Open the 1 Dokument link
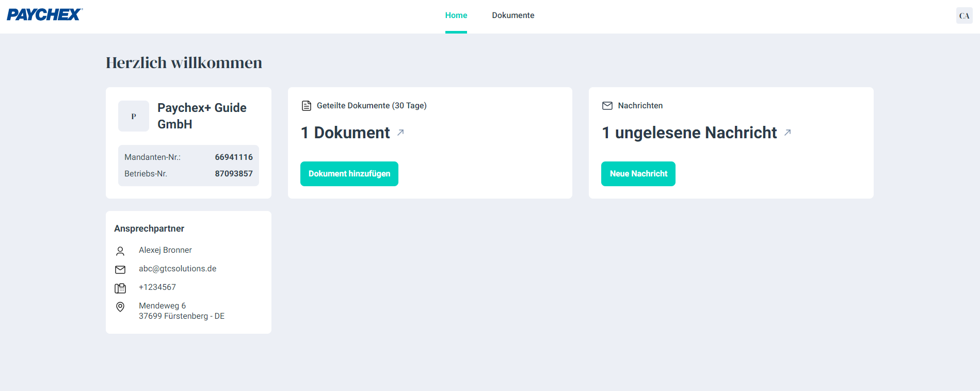 (x=345, y=133)
